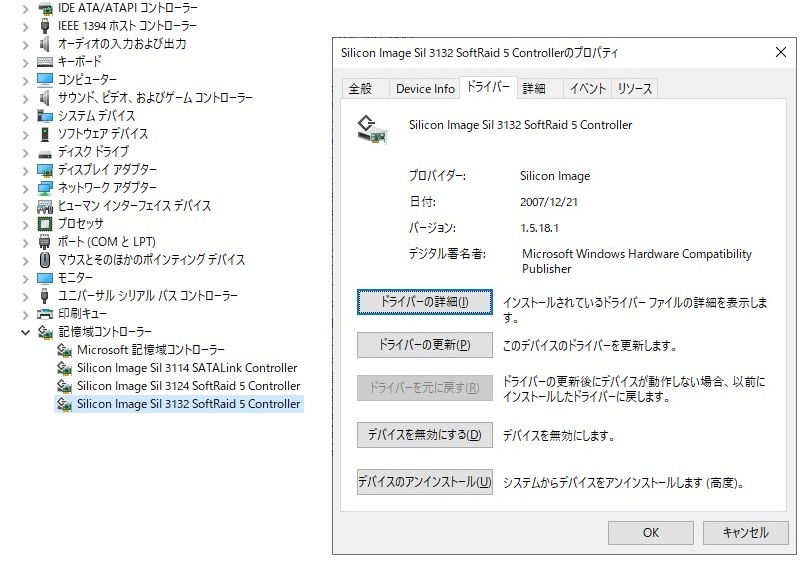Click the large device icon in properties dialog

[371, 130]
